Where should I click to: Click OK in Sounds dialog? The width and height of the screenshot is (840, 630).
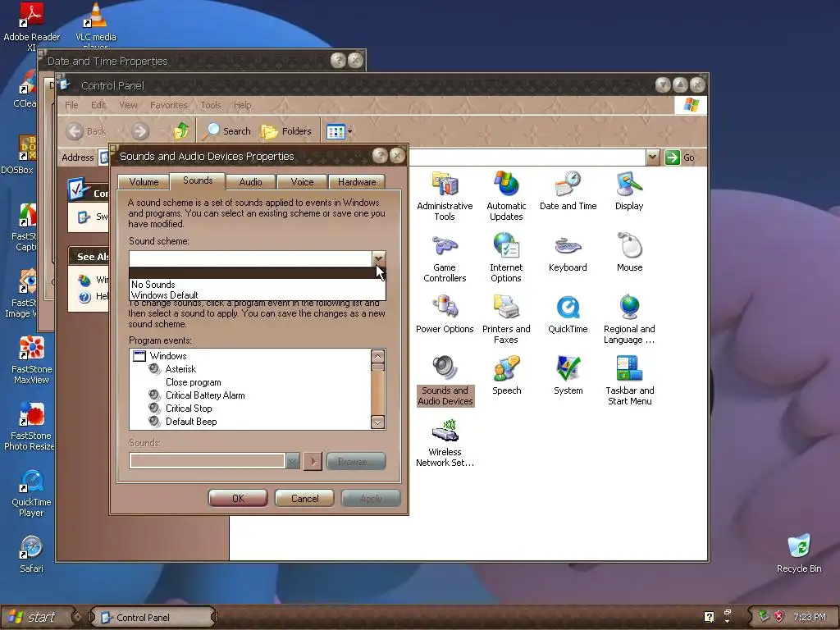[x=238, y=498]
